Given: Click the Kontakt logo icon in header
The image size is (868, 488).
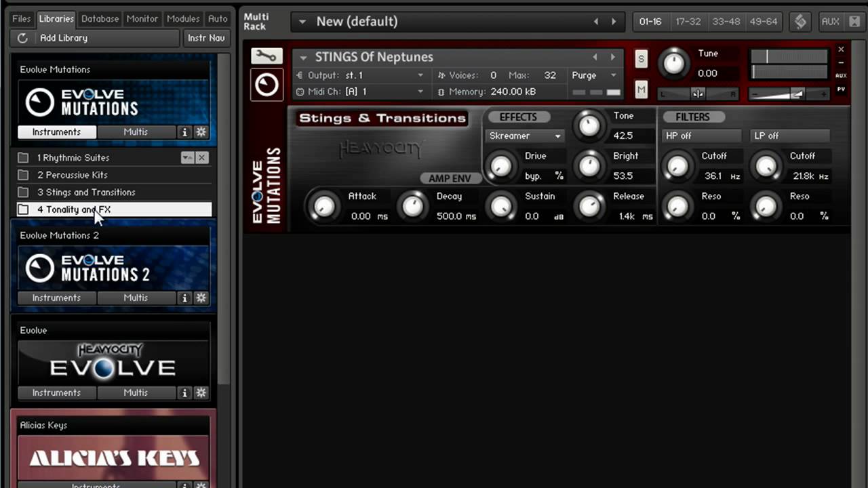Looking at the screenshot, I should (801, 22).
